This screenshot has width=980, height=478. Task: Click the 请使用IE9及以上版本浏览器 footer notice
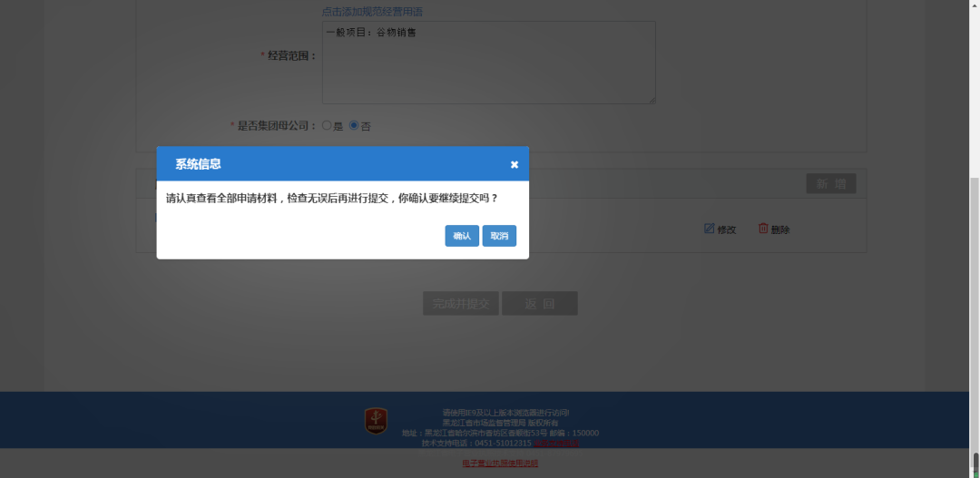point(505,413)
